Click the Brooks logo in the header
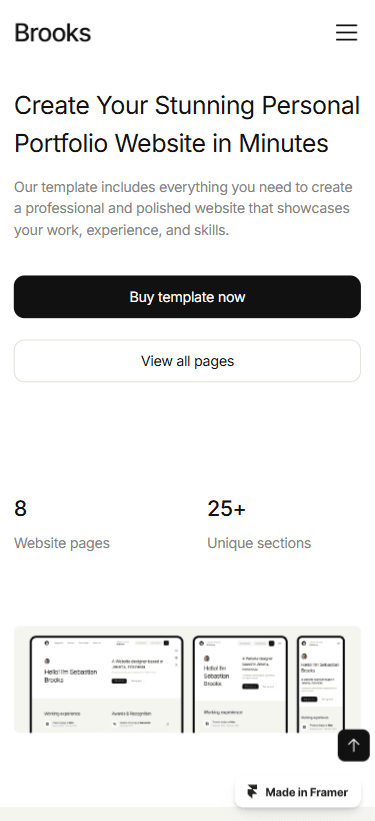 click(52, 33)
